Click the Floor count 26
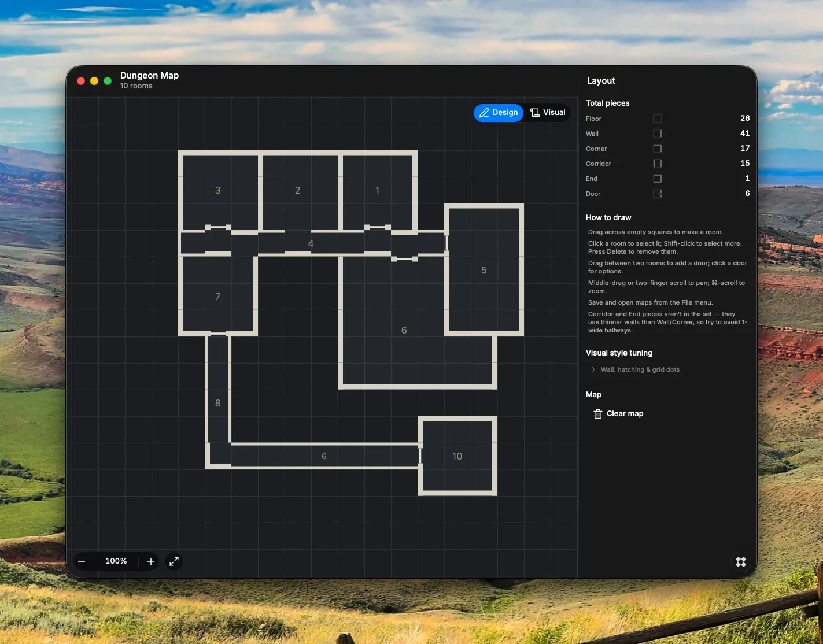The image size is (823, 644). click(745, 118)
